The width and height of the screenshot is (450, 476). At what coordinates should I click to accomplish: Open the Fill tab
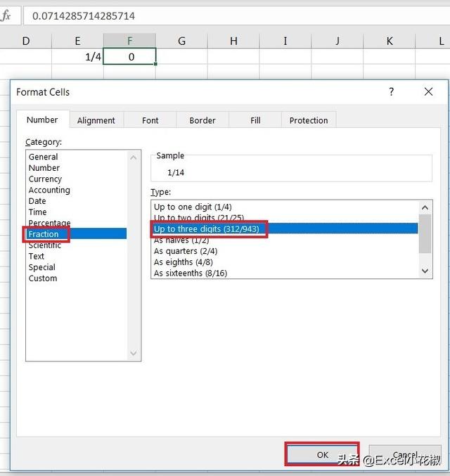point(255,120)
